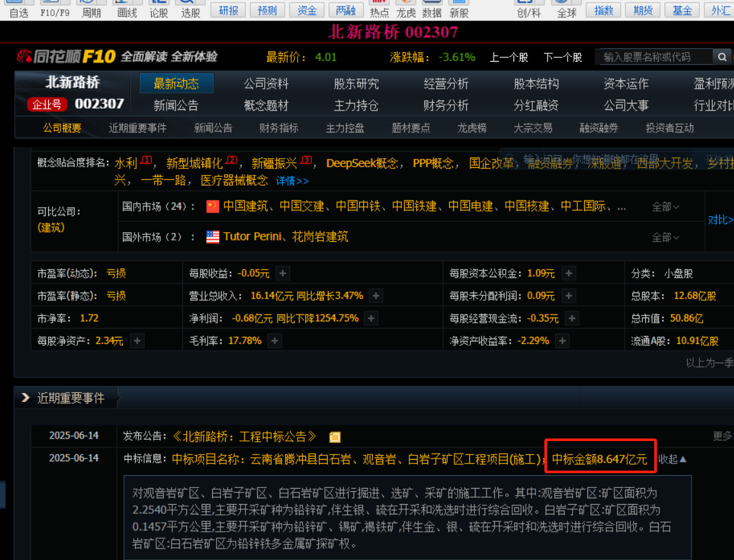This screenshot has width=734, height=560.
Task: Click the 同花顺 F10 logo
Action: (x=66, y=57)
